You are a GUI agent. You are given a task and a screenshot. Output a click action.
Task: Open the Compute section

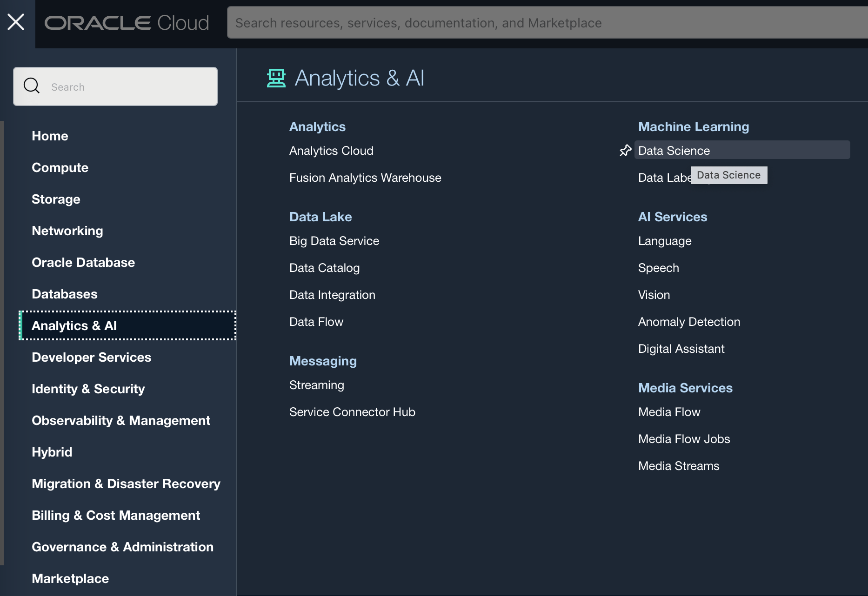tap(60, 167)
